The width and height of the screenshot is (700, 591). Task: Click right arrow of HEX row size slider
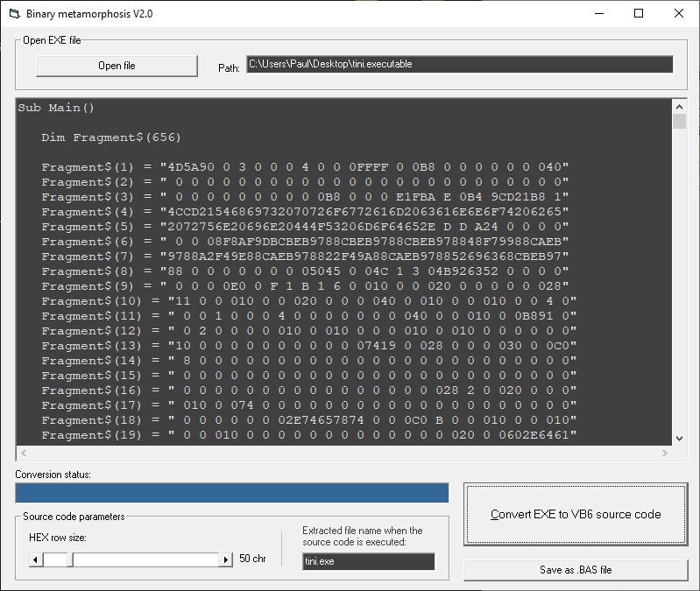228,559
